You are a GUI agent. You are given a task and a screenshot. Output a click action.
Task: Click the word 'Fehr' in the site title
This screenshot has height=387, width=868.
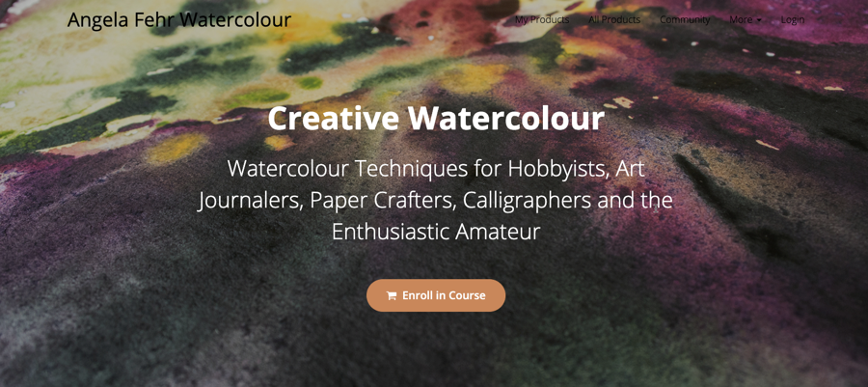point(154,20)
